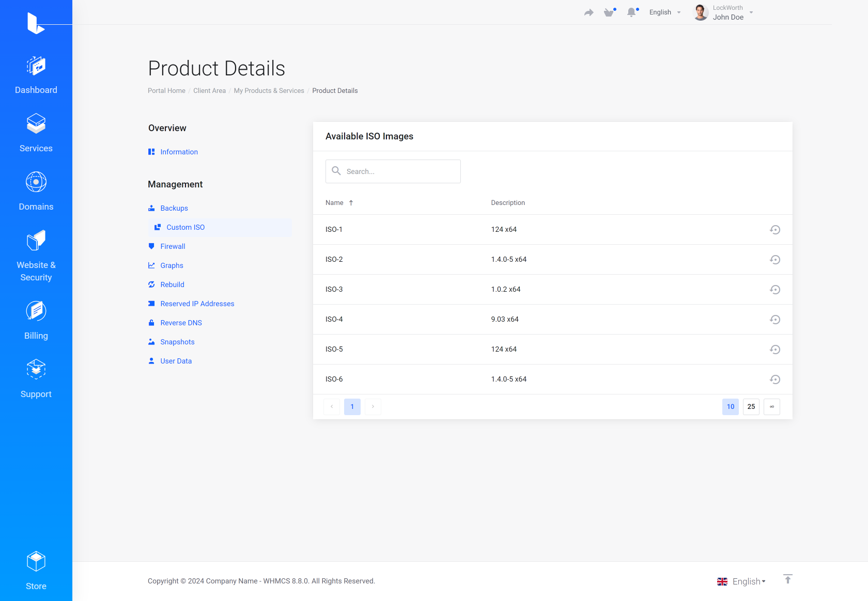Click John Doe's avatar picture
The height and width of the screenshot is (601, 868).
tap(701, 12)
